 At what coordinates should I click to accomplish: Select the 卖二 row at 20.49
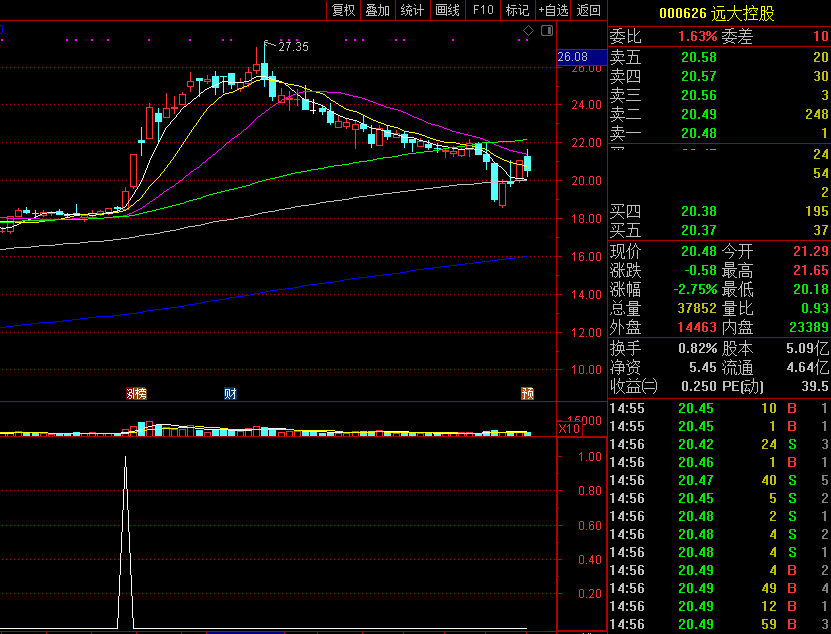[719, 115]
